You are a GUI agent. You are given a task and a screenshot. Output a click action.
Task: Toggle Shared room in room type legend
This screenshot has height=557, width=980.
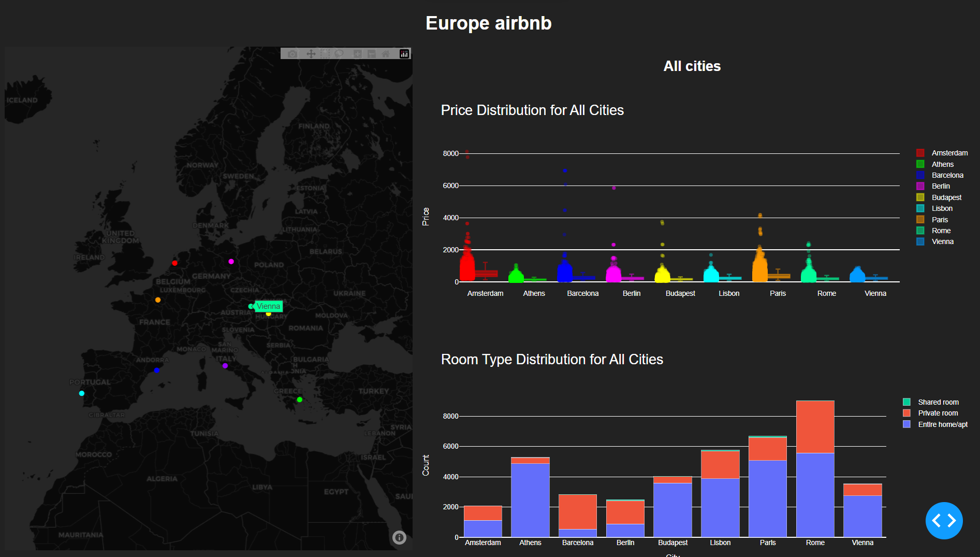coord(931,402)
